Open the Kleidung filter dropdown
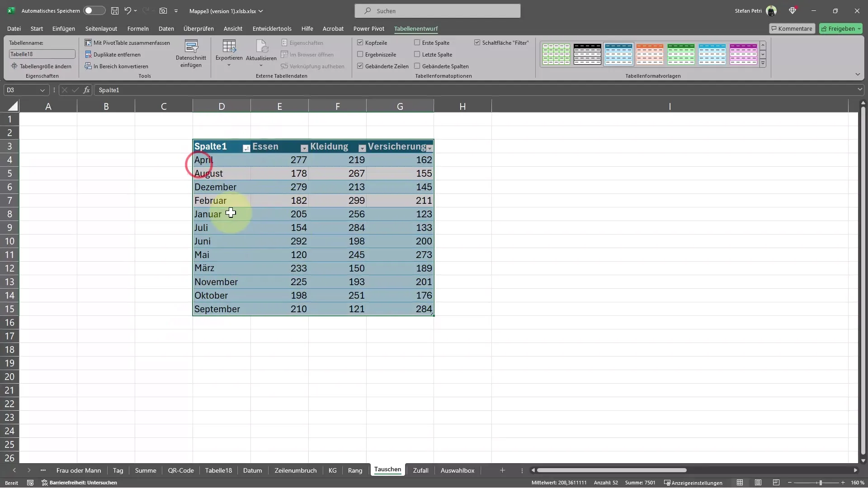Viewport: 868px width, 488px height. pyautogui.click(x=362, y=148)
